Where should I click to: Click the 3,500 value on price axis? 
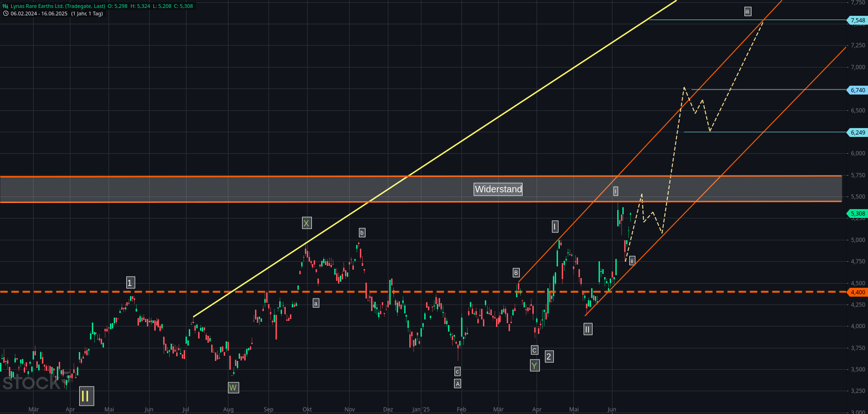858,369
